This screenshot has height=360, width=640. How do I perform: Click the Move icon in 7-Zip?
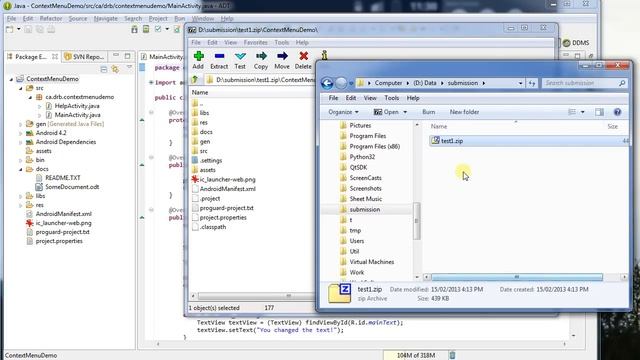pos(282,56)
